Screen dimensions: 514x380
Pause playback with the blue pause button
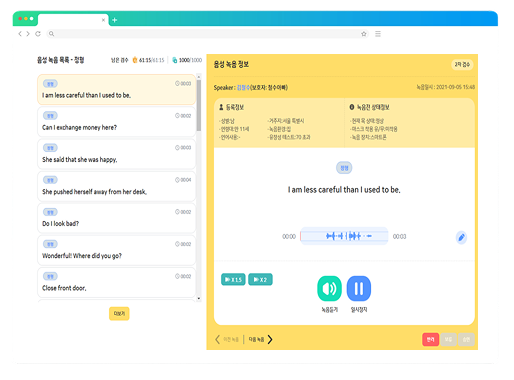click(x=359, y=288)
